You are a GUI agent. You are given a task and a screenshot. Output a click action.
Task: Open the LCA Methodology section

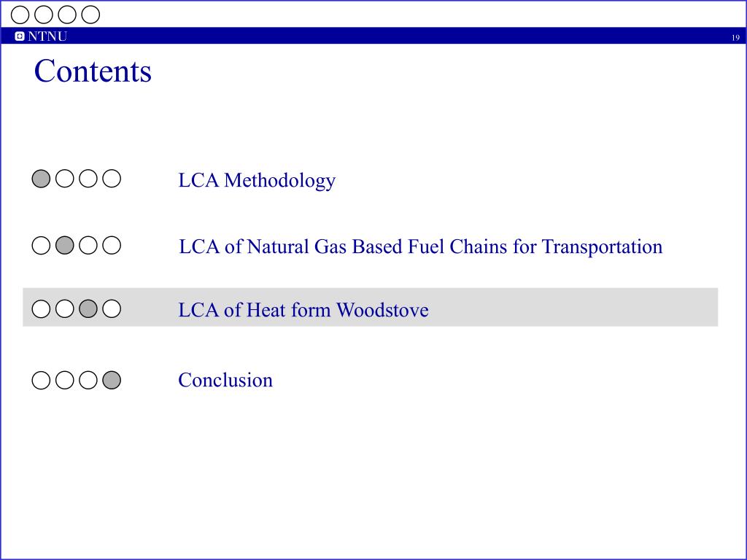pos(257,181)
